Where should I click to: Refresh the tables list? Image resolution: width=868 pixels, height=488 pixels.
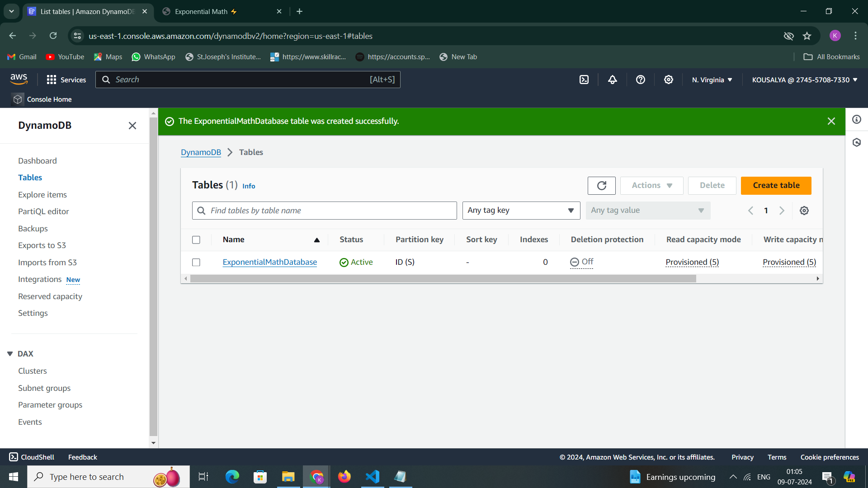[601, 186]
